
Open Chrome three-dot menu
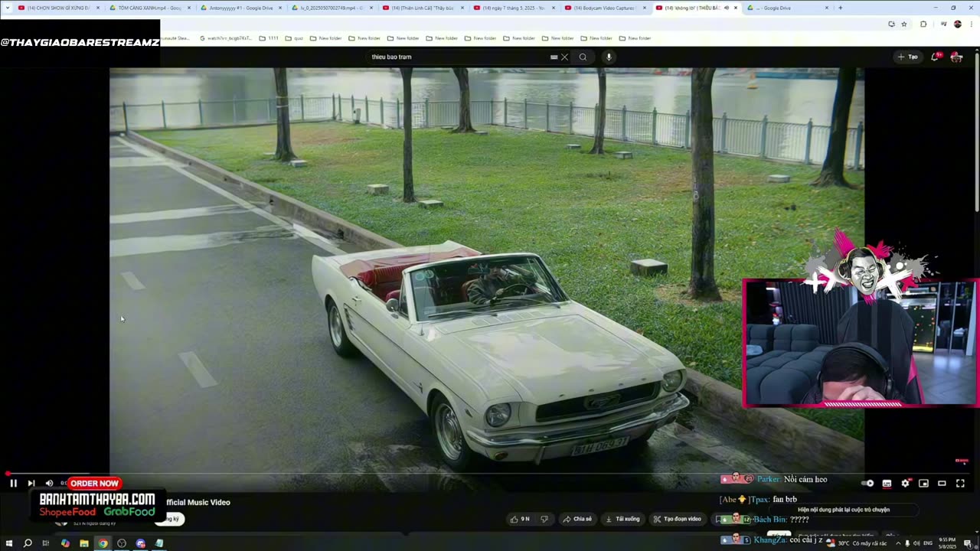click(x=971, y=24)
